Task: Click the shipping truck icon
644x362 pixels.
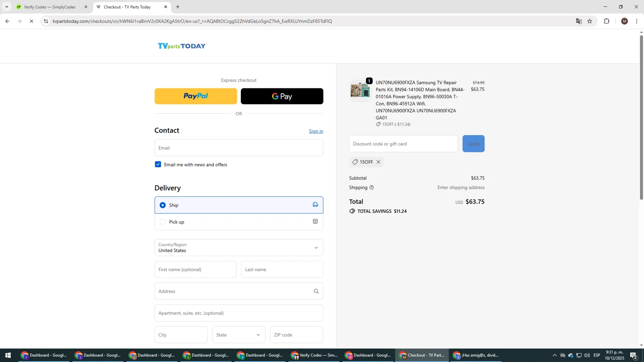Action: 315,205
